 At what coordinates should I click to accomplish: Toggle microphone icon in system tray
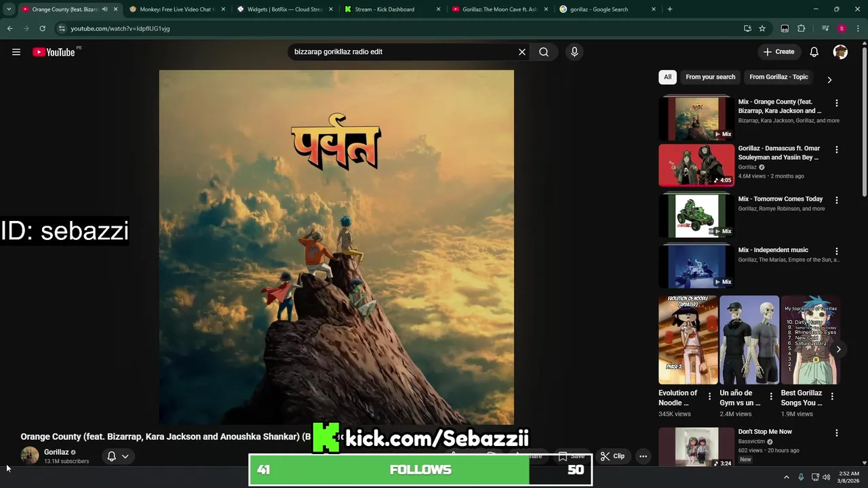pyautogui.click(x=801, y=477)
